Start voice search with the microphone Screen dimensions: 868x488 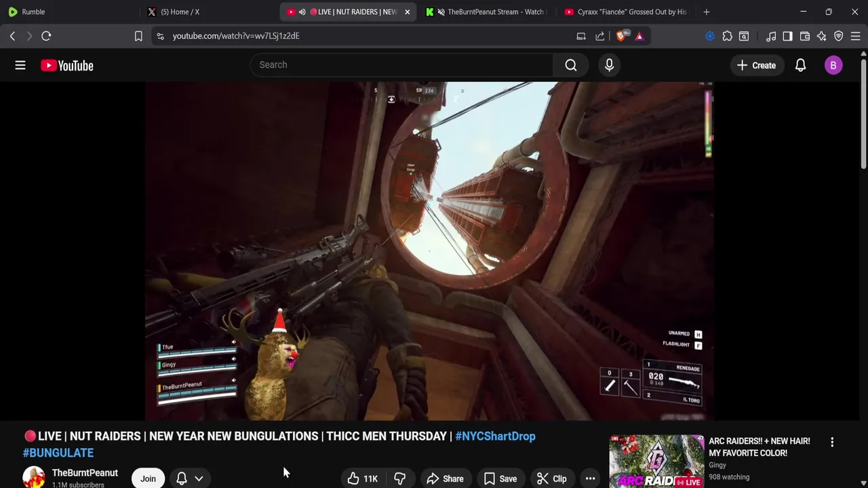(x=609, y=65)
